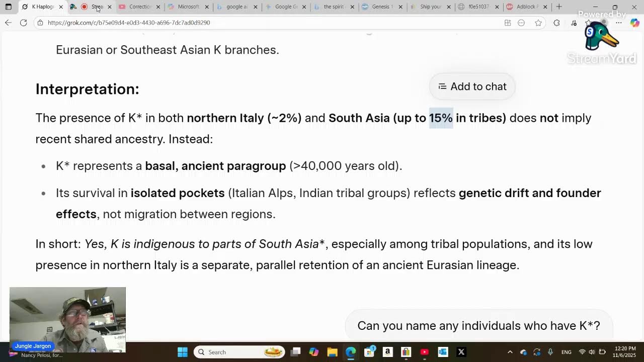Open the split screen apps icon in address bar
644x362 pixels.
pos(508,23)
